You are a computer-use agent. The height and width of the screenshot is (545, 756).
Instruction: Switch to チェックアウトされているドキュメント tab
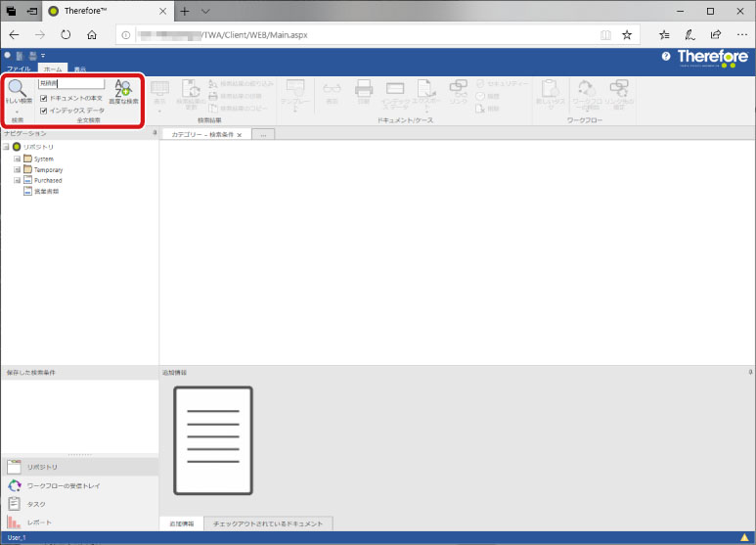pos(267,524)
